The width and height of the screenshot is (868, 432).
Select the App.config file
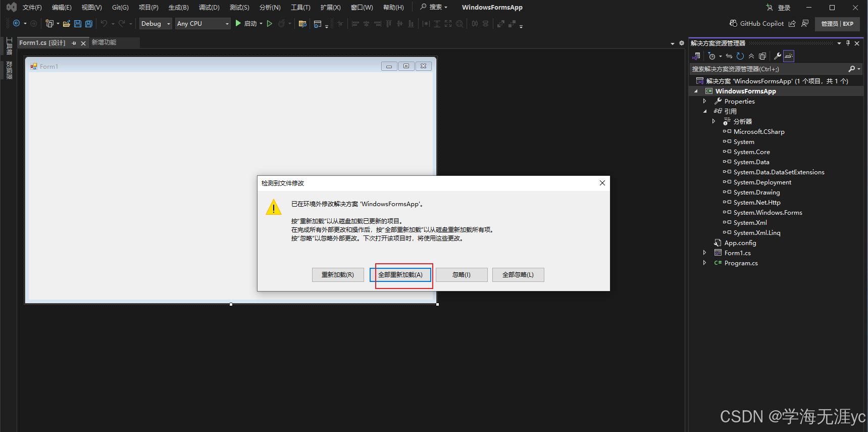point(740,243)
